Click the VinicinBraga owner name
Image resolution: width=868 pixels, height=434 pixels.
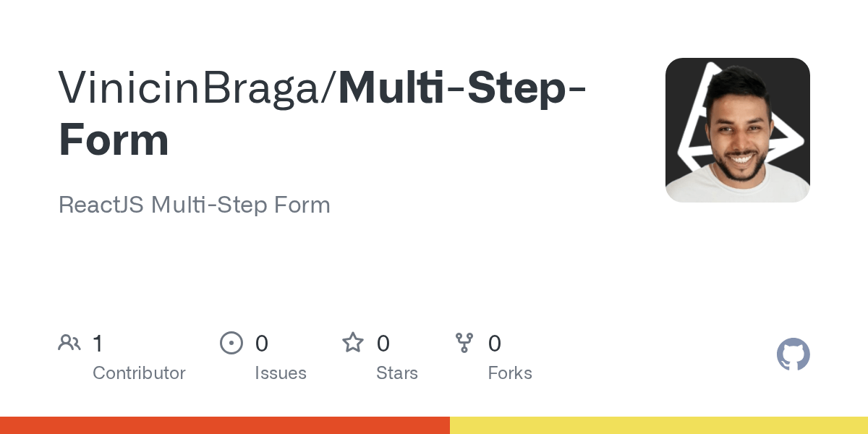pos(194,87)
